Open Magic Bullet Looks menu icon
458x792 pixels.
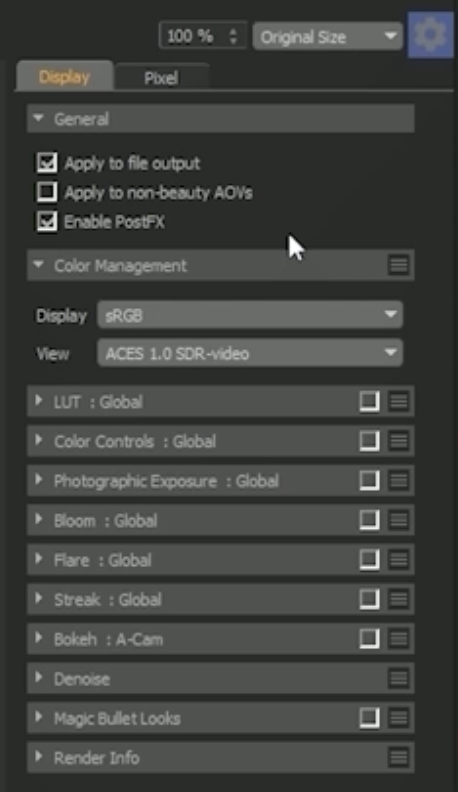pos(398,718)
